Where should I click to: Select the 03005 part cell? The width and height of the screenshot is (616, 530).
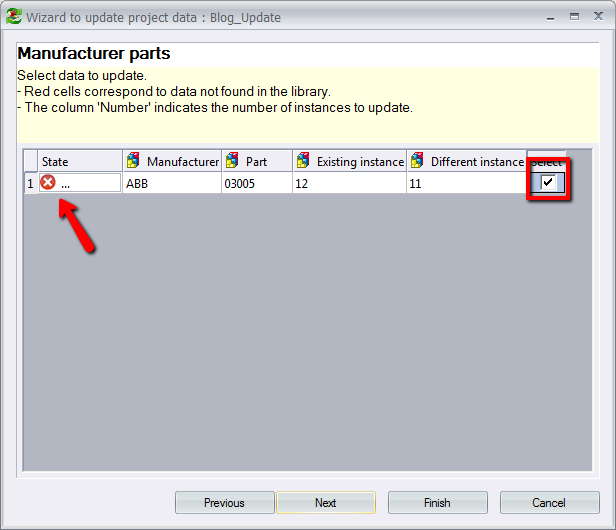pos(257,183)
